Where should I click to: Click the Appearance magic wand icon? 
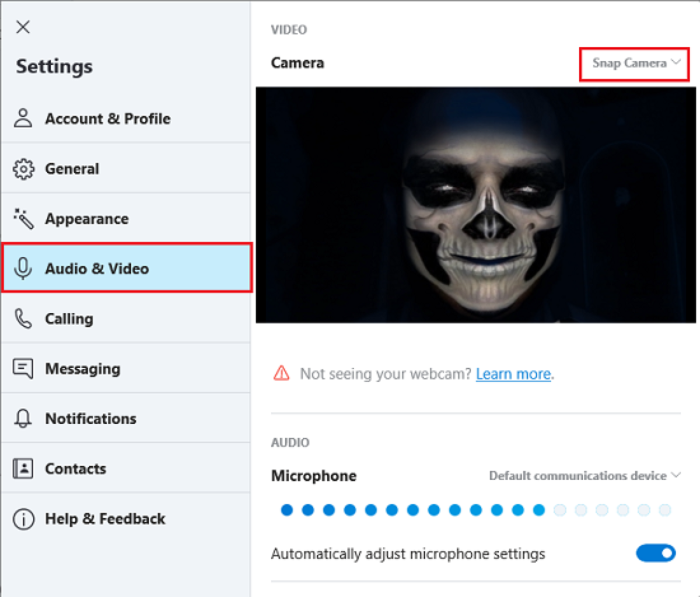23,219
